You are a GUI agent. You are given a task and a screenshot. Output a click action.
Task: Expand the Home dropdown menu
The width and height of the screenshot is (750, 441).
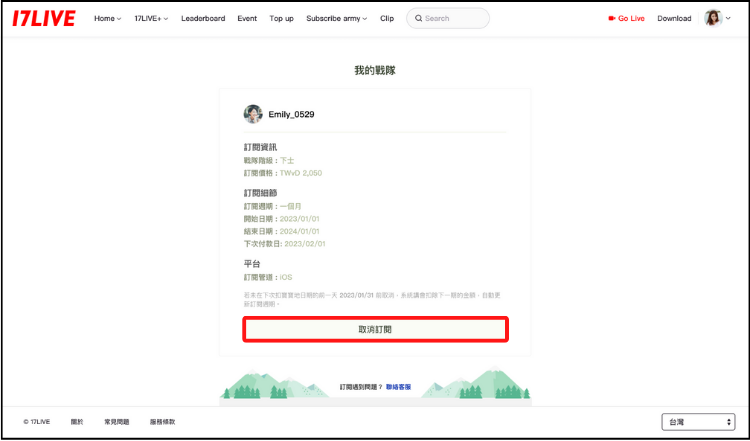(107, 18)
